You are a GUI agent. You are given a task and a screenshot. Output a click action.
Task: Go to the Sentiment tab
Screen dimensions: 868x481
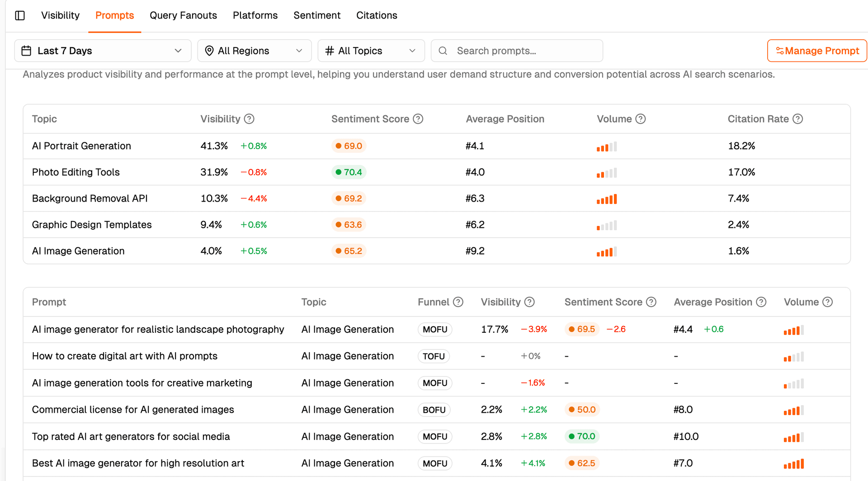click(x=317, y=15)
